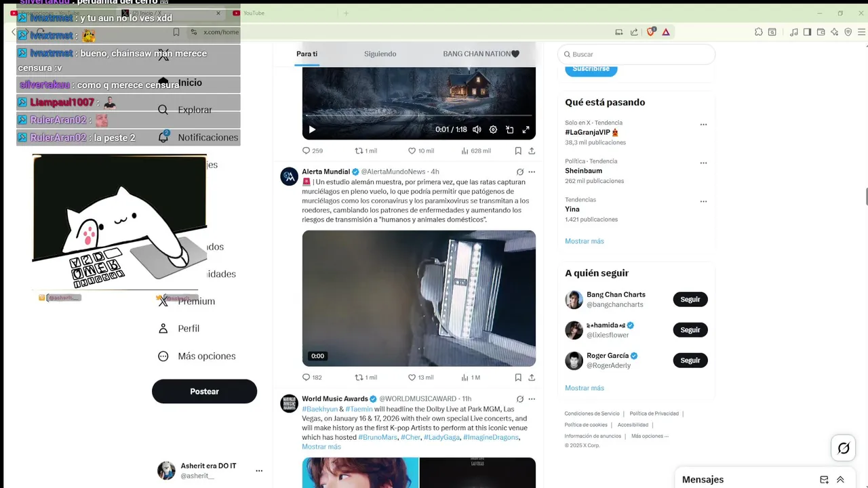Like the Alerta Mundial post with 13 mil

click(420, 377)
